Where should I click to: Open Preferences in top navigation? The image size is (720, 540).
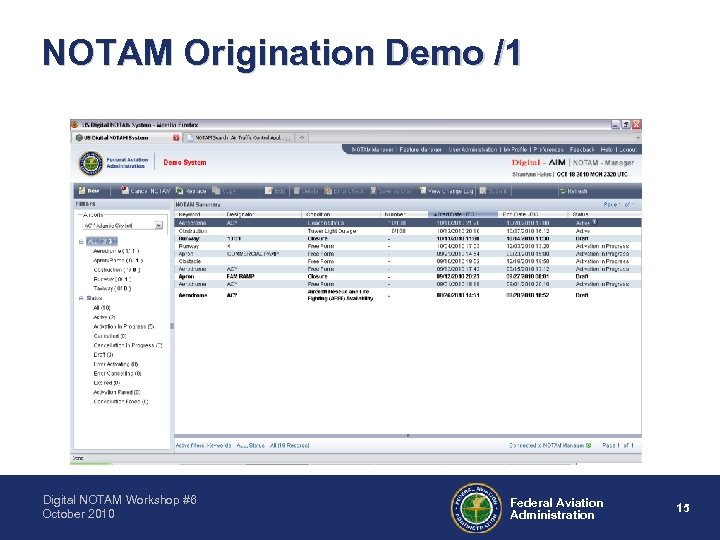point(548,149)
